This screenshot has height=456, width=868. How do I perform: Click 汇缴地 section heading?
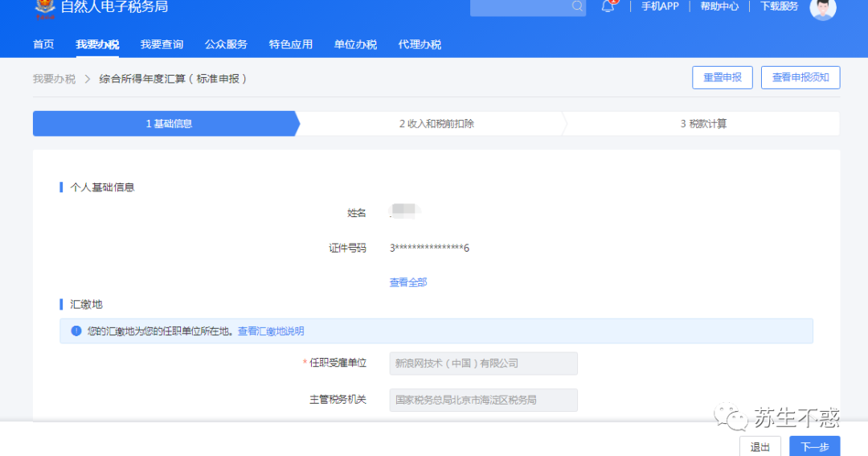click(86, 304)
